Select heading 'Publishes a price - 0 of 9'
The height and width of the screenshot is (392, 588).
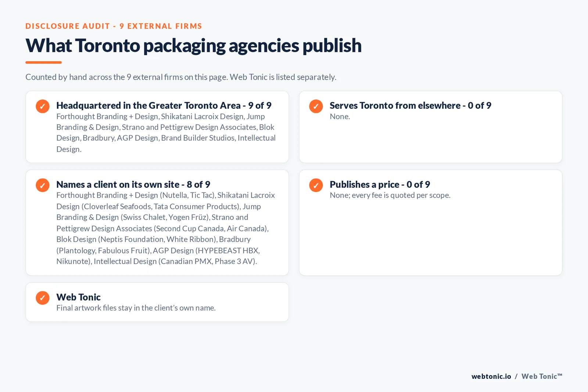pos(380,184)
